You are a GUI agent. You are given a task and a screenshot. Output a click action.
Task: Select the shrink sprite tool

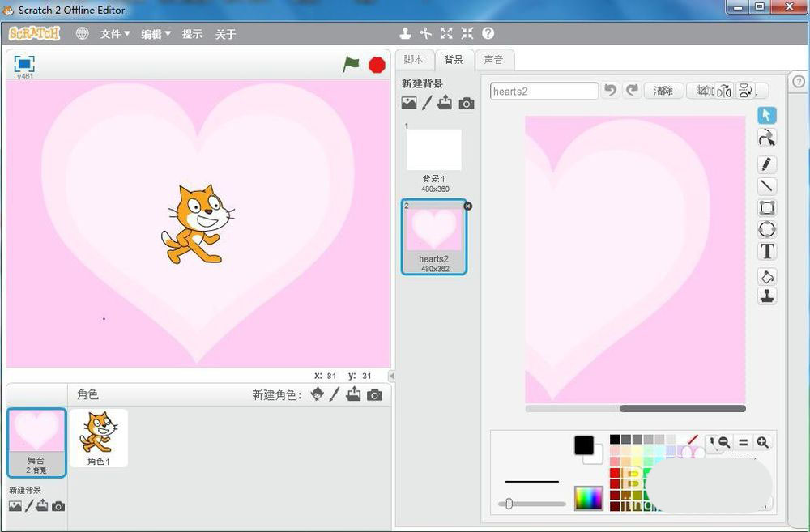click(x=467, y=33)
